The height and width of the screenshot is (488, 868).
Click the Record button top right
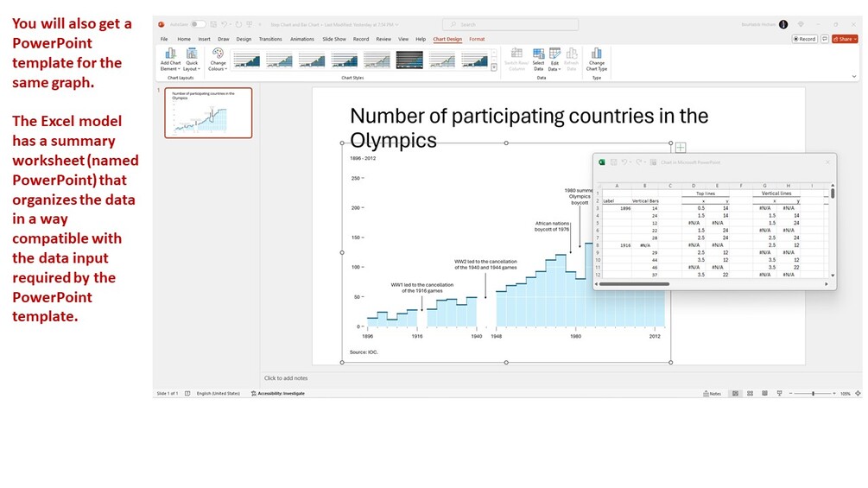coord(804,39)
